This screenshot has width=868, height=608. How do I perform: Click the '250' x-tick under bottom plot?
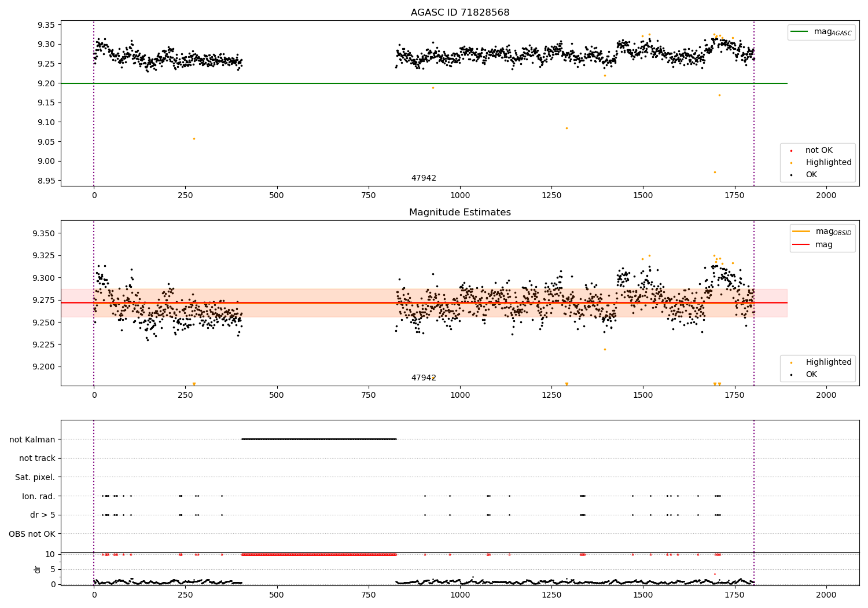pyautogui.click(x=185, y=595)
